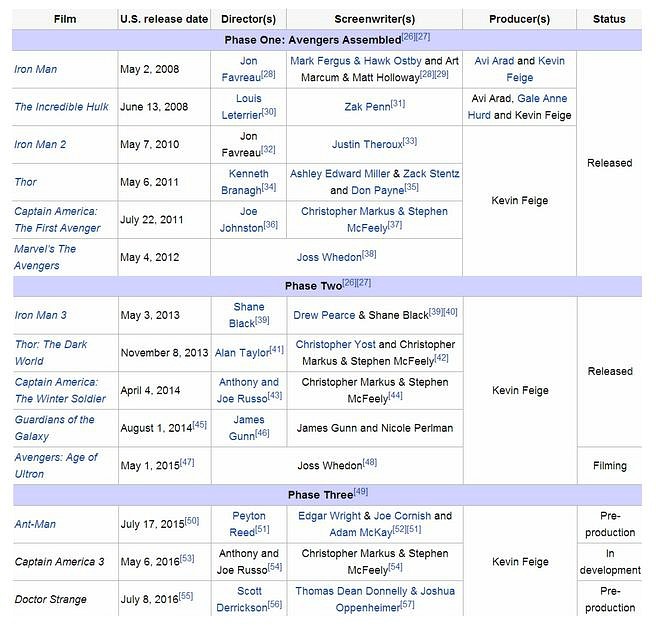Open Captain America: The First Avenger link
Viewport: 656px width, 625px height.
pyautogui.click(x=57, y=220)
